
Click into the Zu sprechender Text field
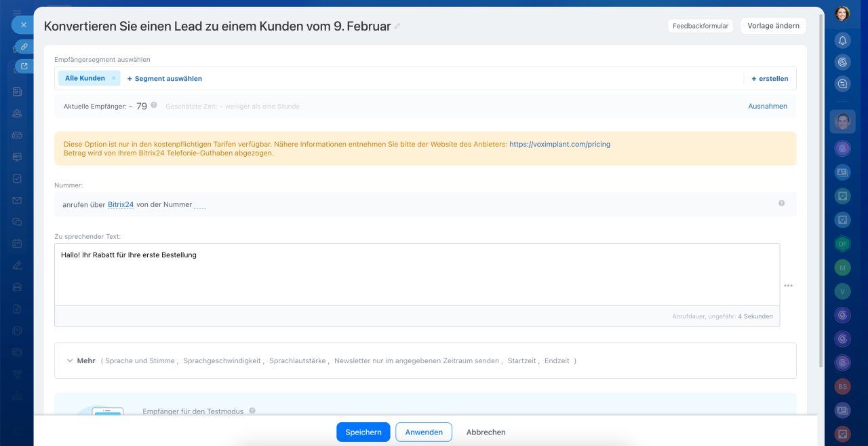(x=416, y=274)
